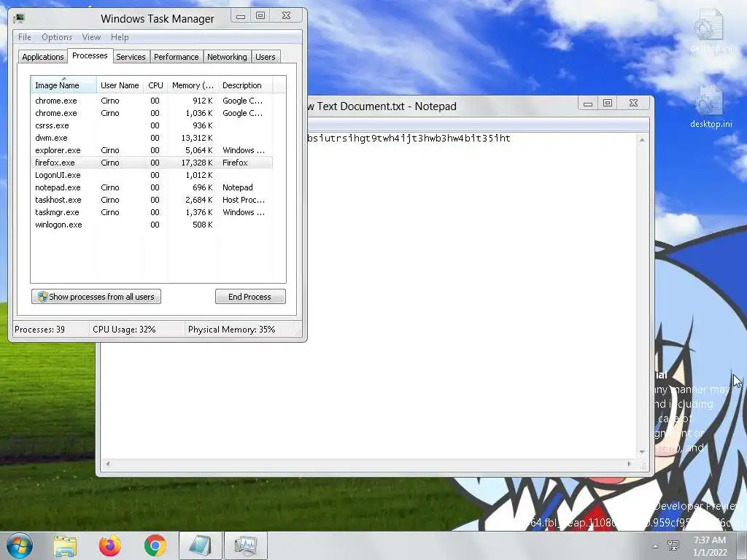This screenshot has width=747, height=560.
Task: Open the View menu in Task Manager
Action: [x=91, y=37]
